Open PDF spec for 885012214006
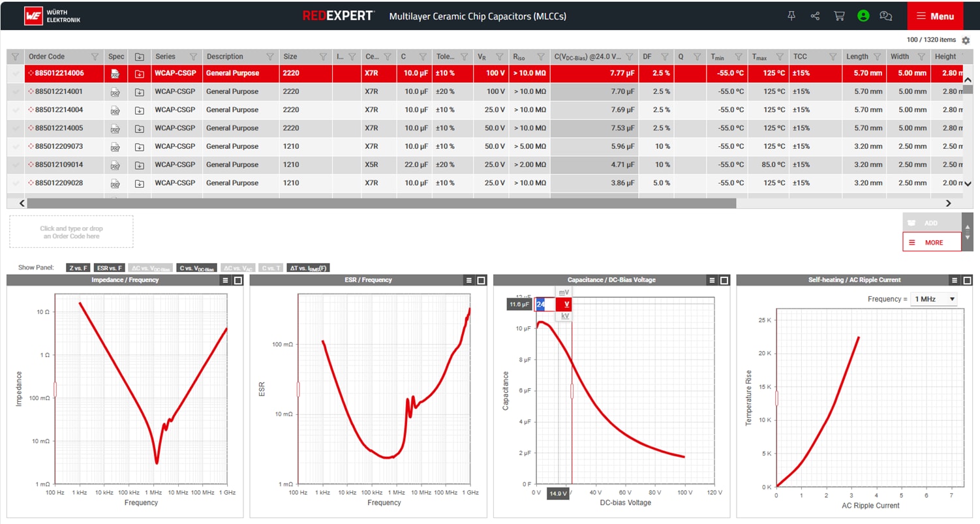 point(115,74)
